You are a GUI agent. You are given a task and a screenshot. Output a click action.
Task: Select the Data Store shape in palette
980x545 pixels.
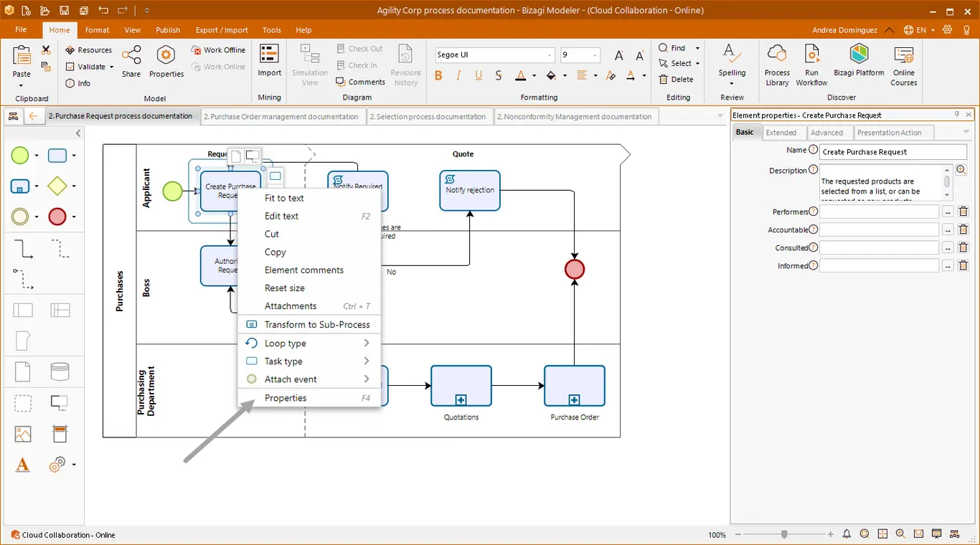[60, 371]
